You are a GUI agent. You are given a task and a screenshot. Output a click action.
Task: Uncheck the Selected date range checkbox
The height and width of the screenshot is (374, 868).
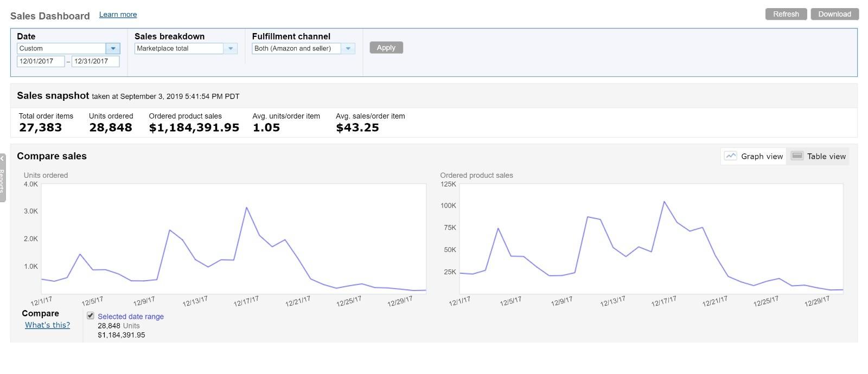click(x=91, y=316)
